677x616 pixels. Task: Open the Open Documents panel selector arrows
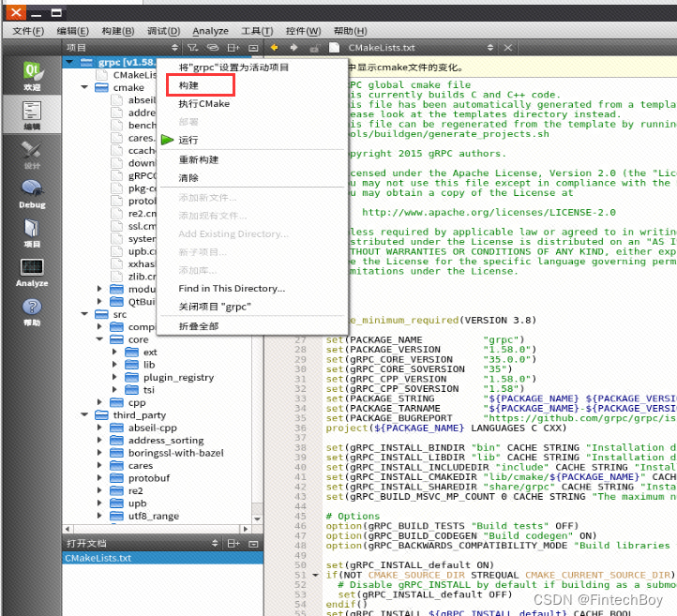click(x=215, y=544)
